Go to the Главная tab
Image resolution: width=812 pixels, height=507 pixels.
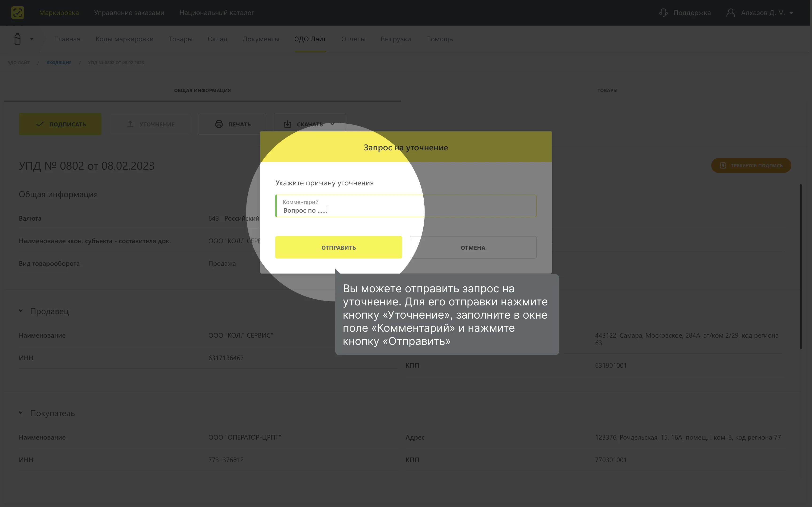click(x=67, y=39)
